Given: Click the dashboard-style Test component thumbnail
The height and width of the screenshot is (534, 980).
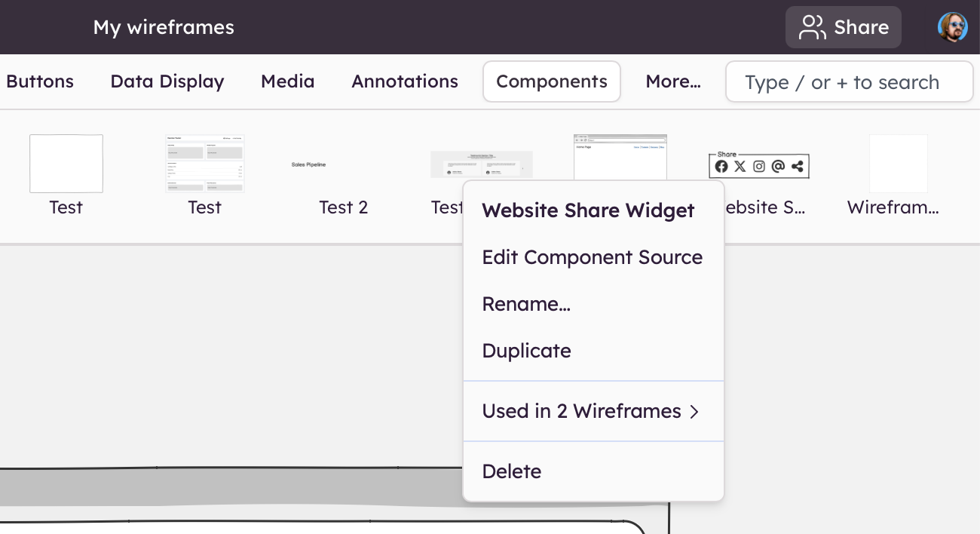Looking at the screenshot, I should (x=205, y=164).
